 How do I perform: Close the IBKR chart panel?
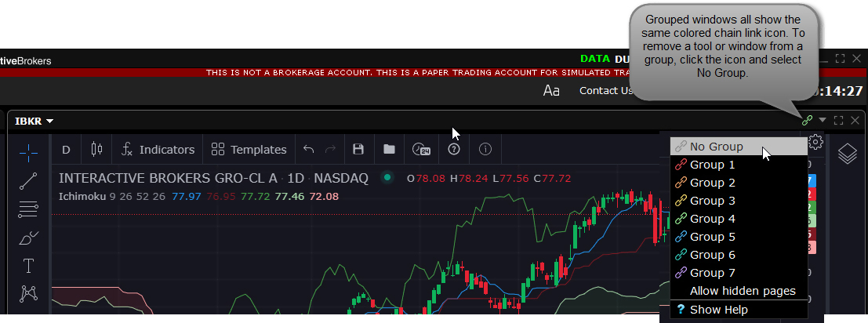pos(855,120)
